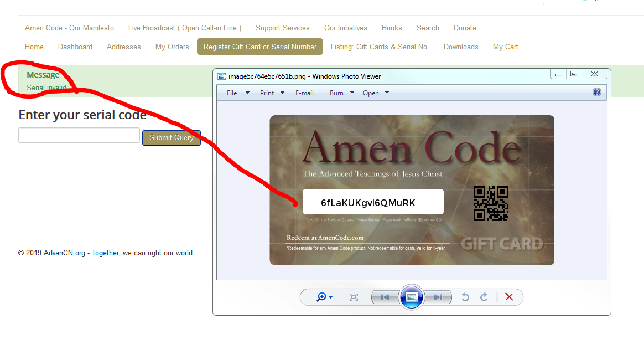This screenshot has height=349, width=644.
Task: Rotate image counterclockwise
Action: click(x=465, y=297)
